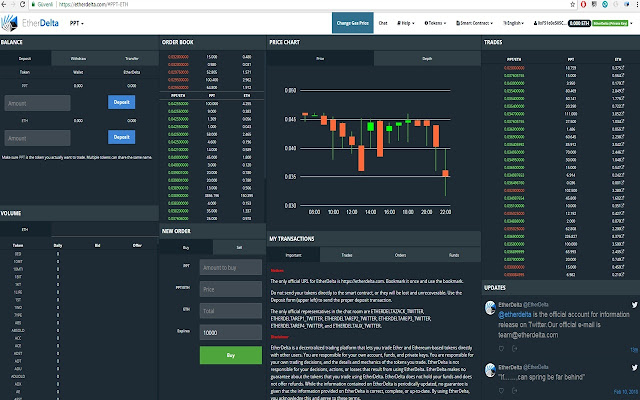This screenshot has width=640, height=400.
Task: Click EtherDelta avatar on first tweet
Action: pyautogui.click(x=490, y=308)
